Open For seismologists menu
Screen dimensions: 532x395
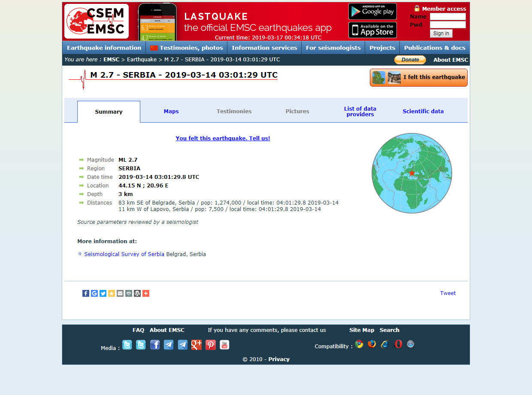(333, 48)
